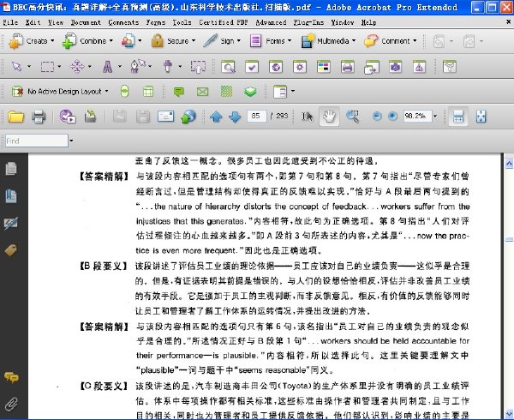Open the Signatures panel in sidebar

pos(11,224)
